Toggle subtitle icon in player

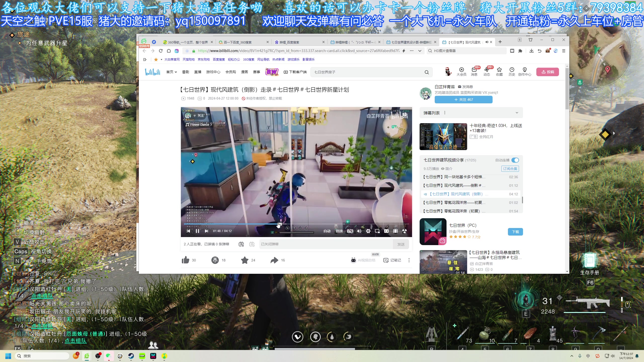click(x=350, y=231)
